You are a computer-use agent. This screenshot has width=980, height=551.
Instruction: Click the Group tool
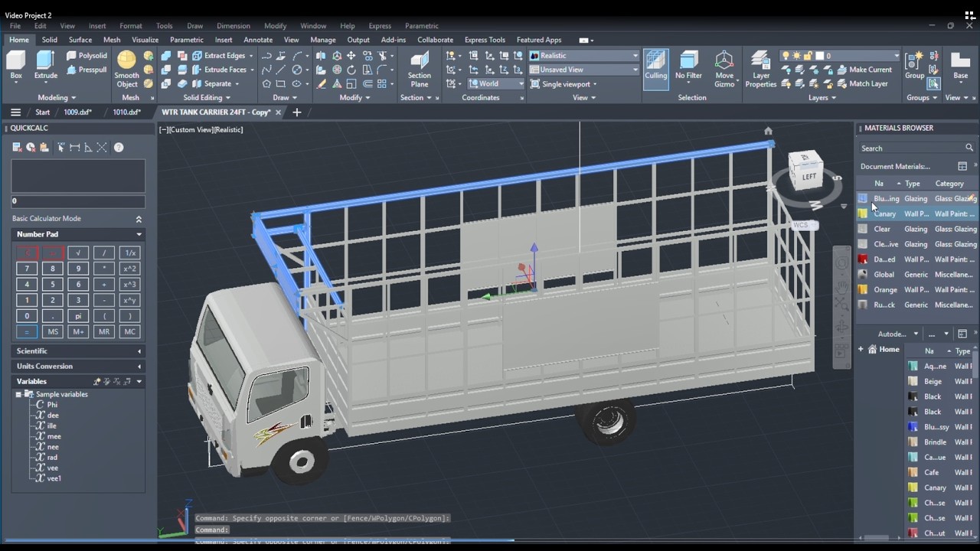914,66
